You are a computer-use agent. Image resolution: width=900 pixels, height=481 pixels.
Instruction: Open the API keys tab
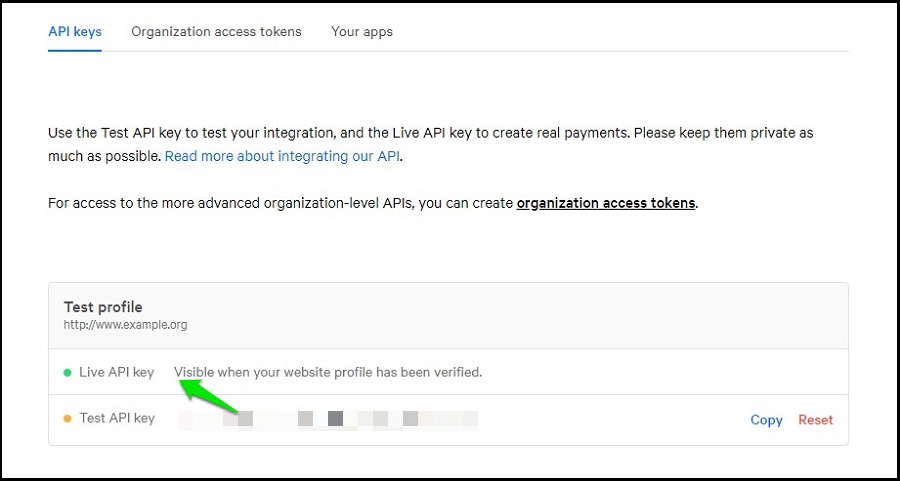coord(75,32)
